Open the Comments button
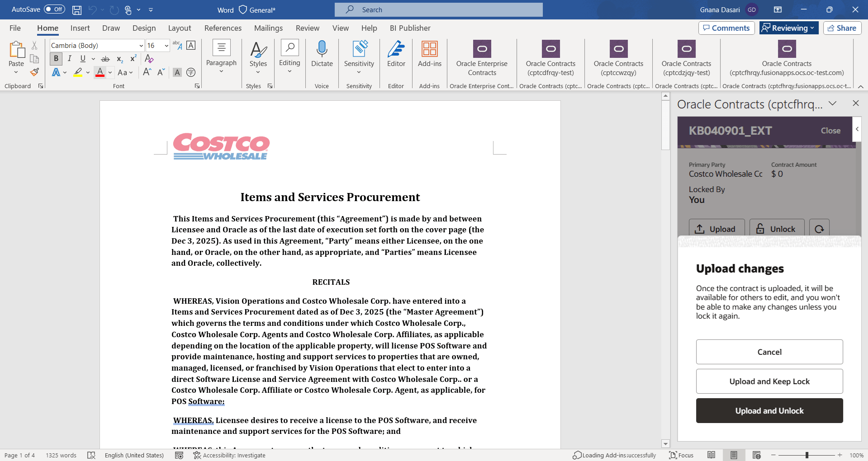Screen dimensions: 868x461 click(x=726, y=28)
